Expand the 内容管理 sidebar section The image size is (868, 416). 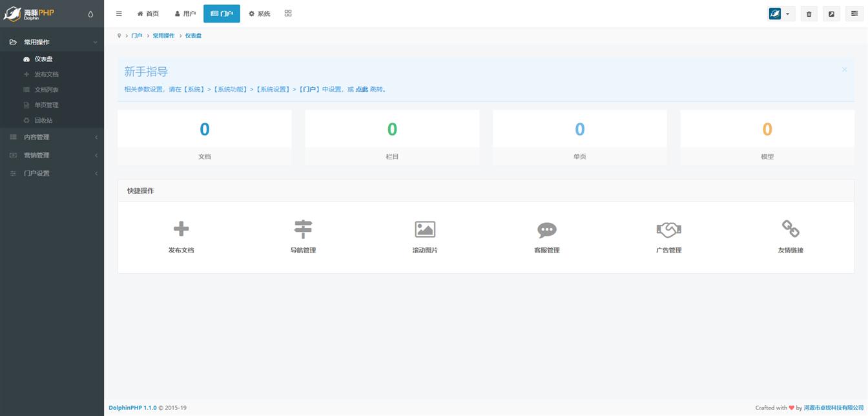52,137
